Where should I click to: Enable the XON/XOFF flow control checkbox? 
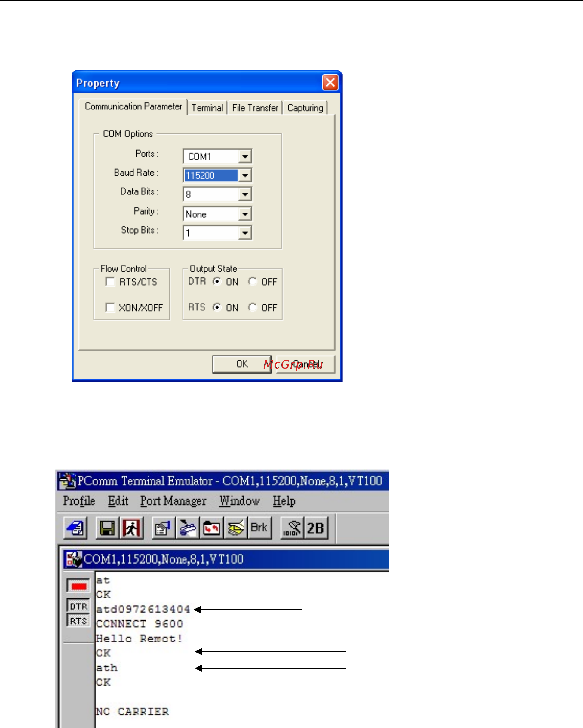pyautogui.click(x=110, y=307)
